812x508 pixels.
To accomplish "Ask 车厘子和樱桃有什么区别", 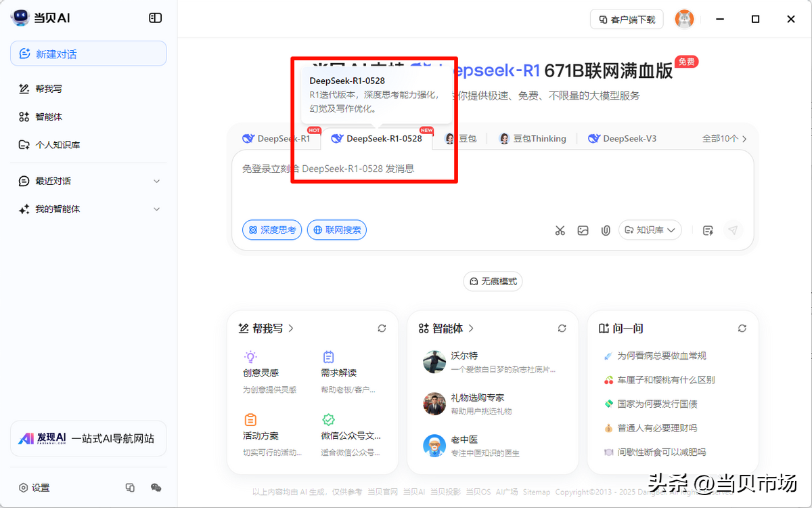I will click(x=659, y=380).
